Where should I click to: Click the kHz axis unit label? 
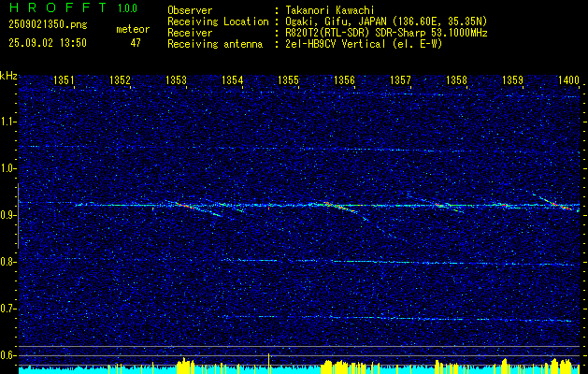point(8,76)
